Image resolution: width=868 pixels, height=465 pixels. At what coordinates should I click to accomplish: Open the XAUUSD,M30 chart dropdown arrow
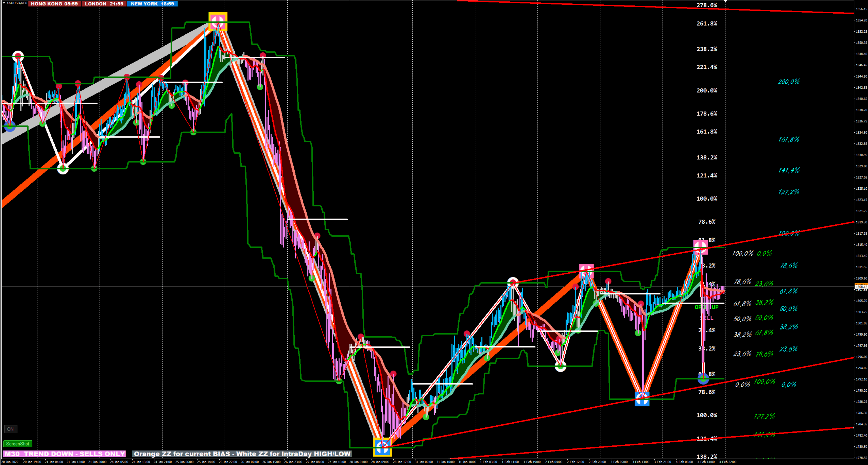[4, 3]
